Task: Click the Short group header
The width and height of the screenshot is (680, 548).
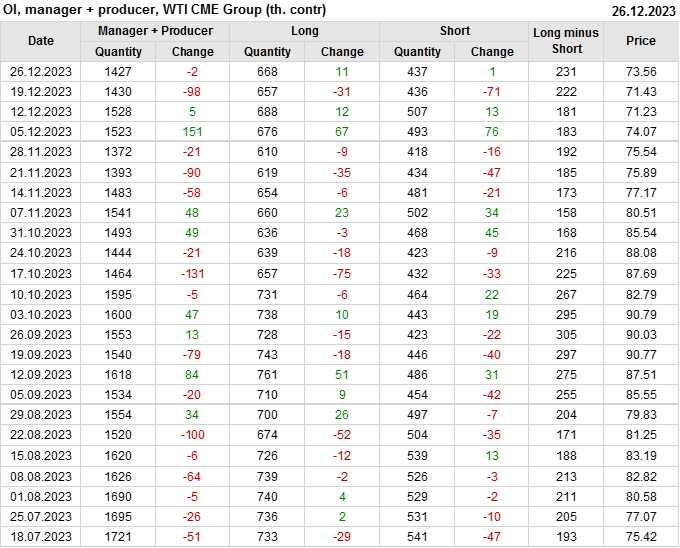Action: [454, 31]
